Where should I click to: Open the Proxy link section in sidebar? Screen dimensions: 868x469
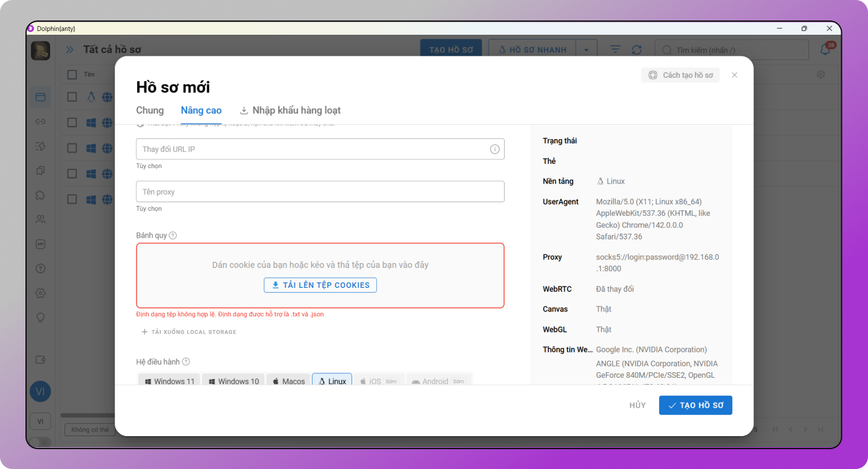40,122
